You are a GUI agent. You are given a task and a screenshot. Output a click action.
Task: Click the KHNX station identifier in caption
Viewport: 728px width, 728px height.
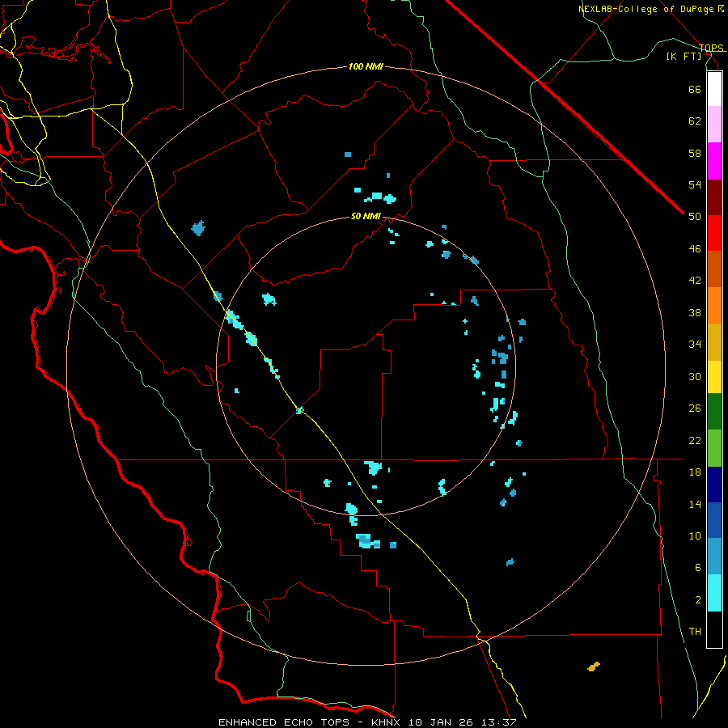387,722
